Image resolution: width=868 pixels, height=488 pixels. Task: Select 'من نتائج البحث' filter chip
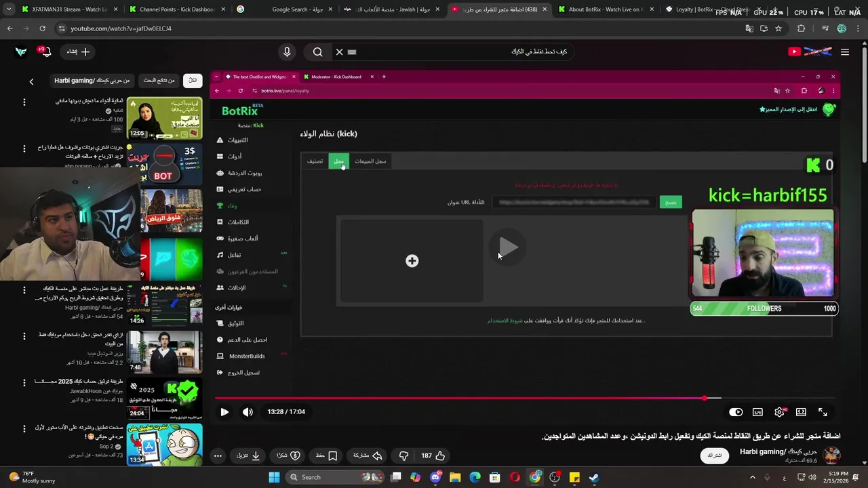159,81
